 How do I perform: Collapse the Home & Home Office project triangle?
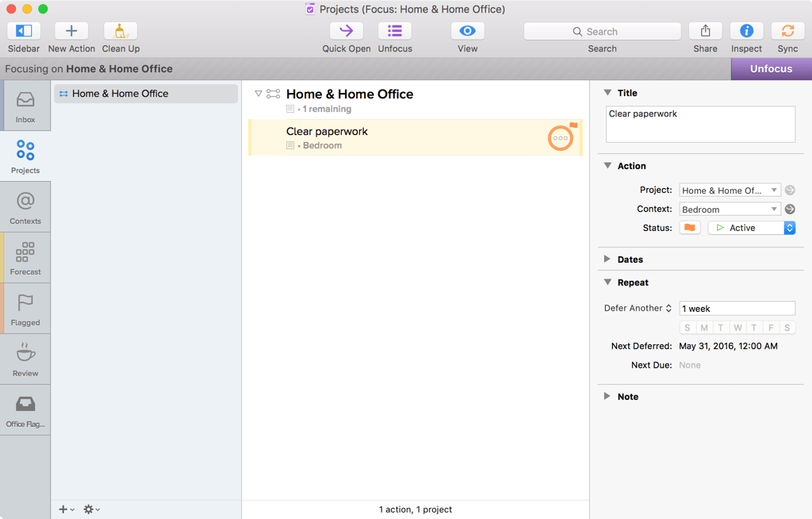[x=258, y=94]
